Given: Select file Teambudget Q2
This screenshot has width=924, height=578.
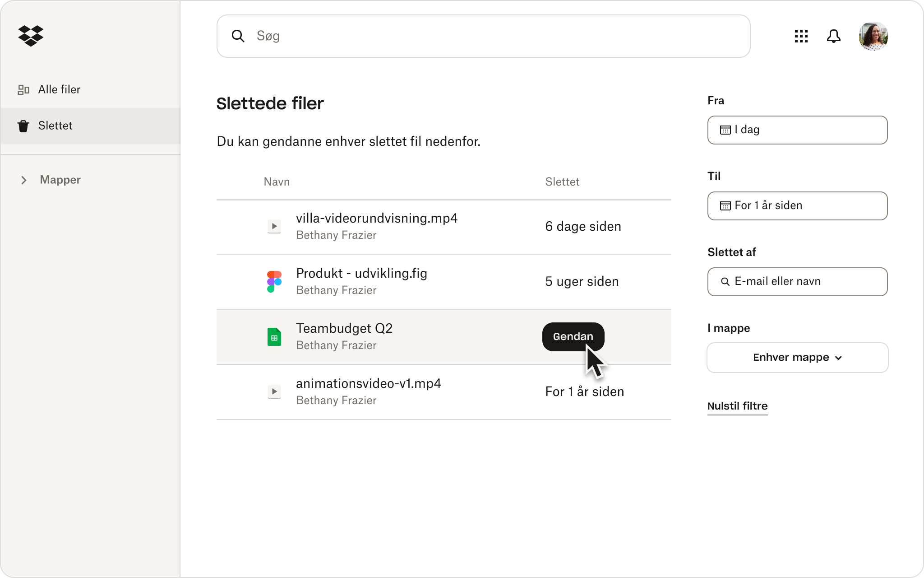Looking at the screenshot, I should point(344,328).
